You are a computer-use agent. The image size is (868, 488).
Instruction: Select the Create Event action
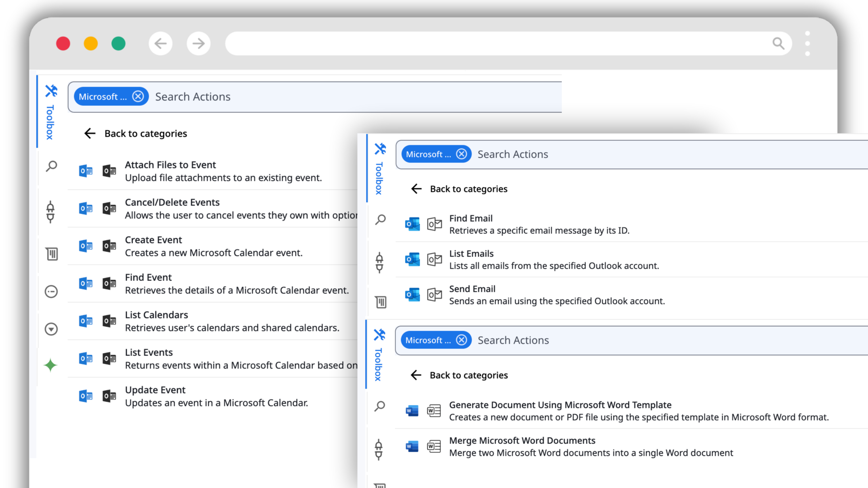tap(213, 246)
